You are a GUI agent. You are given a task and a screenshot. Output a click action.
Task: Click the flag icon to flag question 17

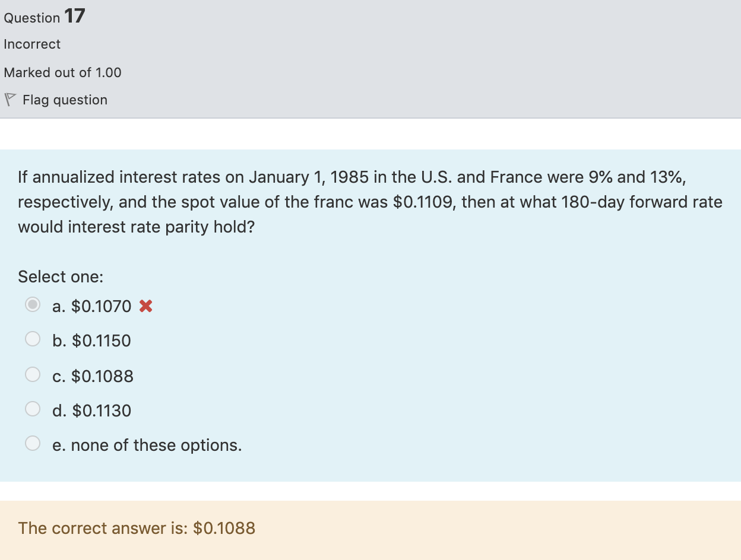(9, 98)
